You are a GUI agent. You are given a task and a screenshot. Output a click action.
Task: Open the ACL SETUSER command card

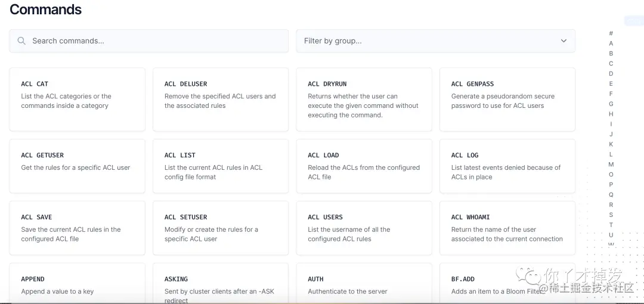(x=221, y=228)
